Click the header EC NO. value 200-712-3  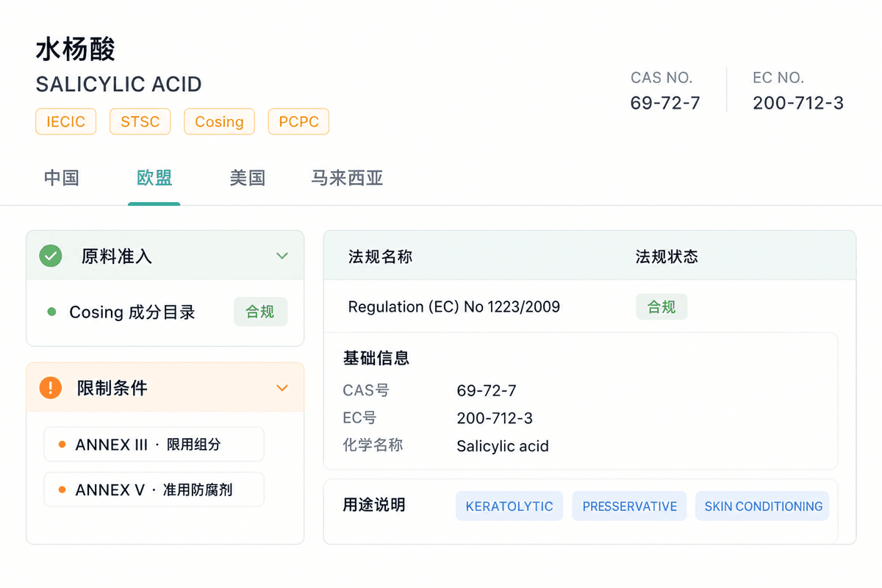pos(798,103)
